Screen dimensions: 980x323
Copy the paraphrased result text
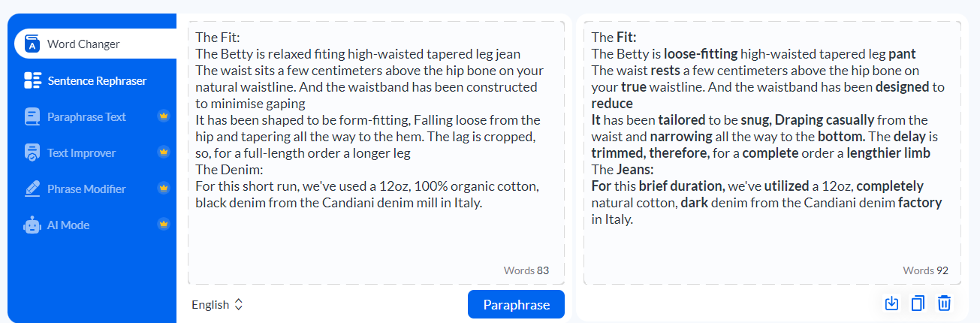[918, 303]
